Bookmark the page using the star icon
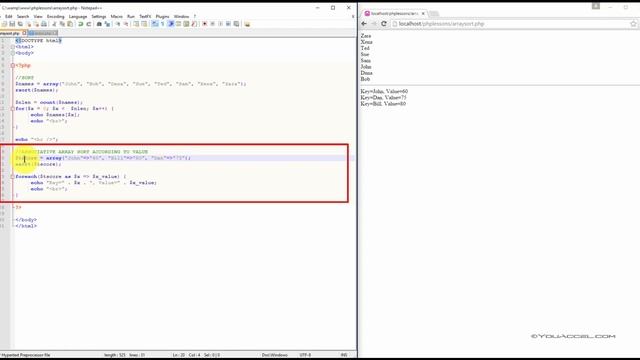Image resolution: width=640 pixels, height=360 pixels. click(633, 24)
